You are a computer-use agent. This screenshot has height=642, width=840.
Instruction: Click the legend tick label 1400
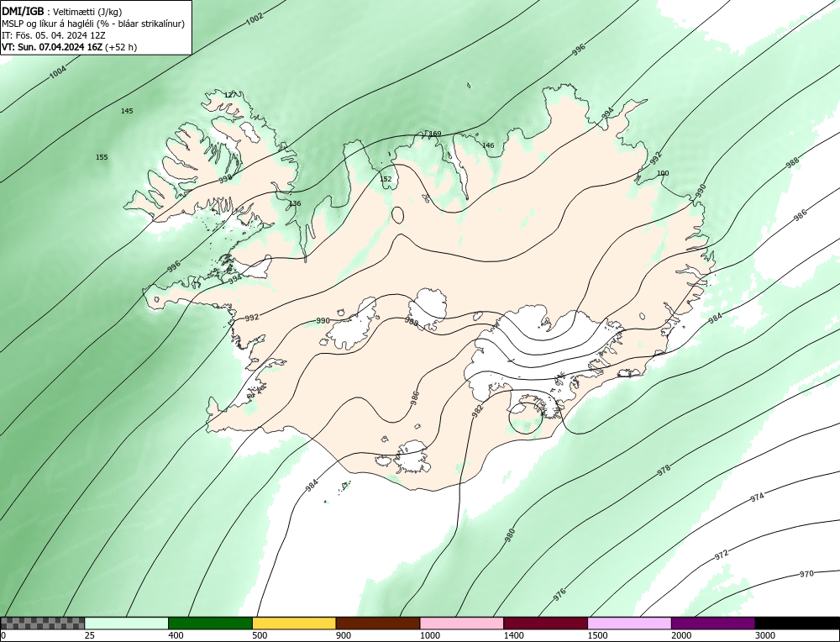coord(514,635)
